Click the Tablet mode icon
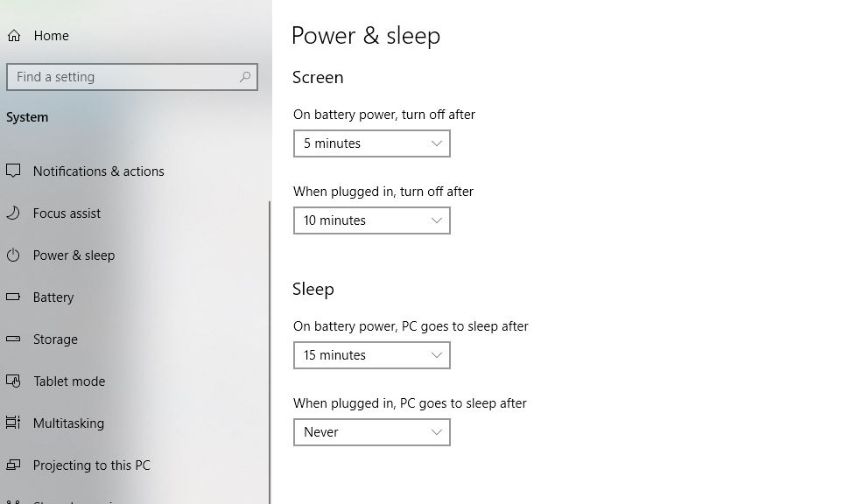850x504 pixels. click(x=13, y=381)
